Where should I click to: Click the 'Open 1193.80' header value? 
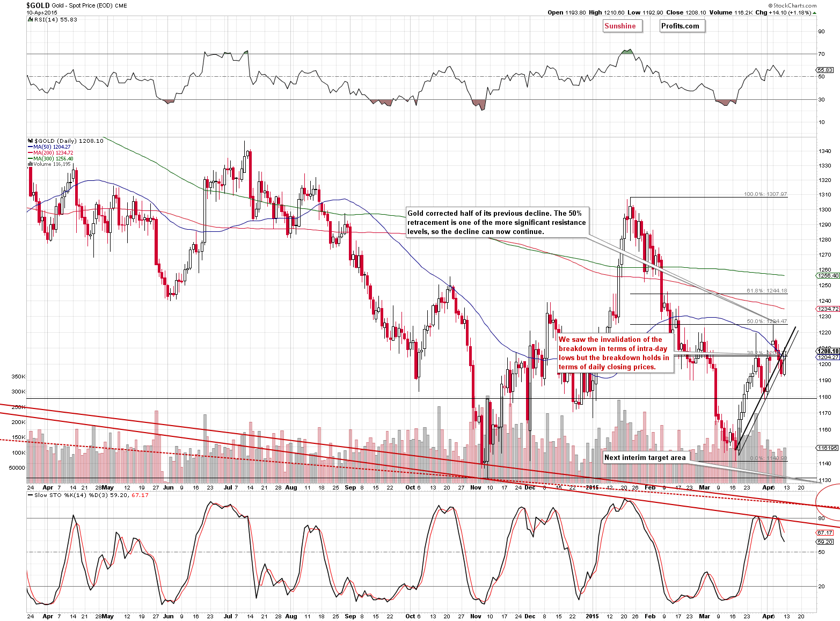[567, 12]
